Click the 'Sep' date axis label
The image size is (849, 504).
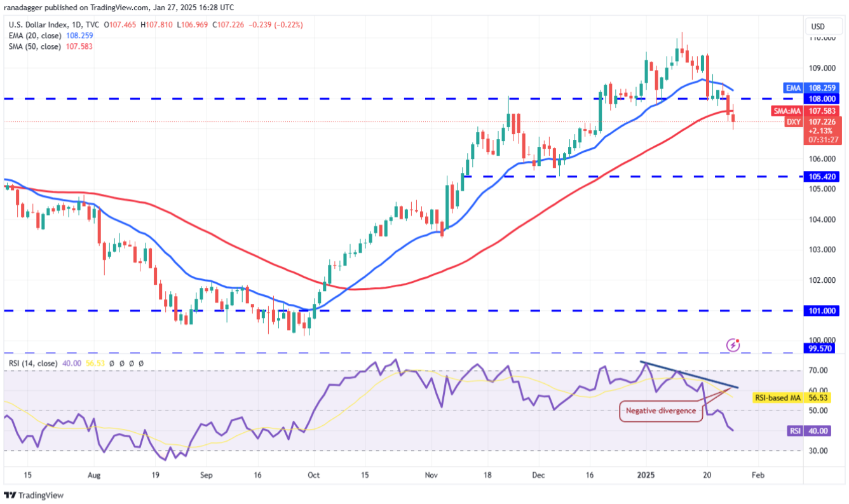(x=206, y=475)
